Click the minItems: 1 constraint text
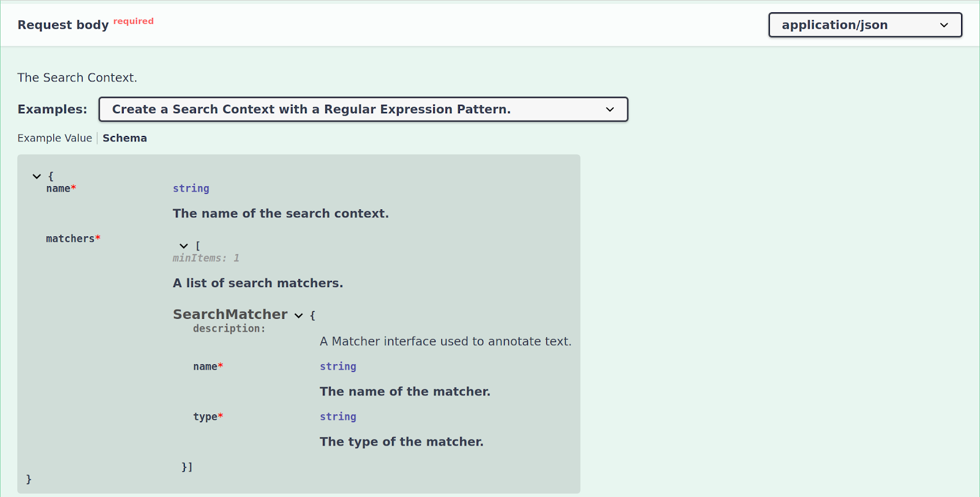 pyautogui.click(x=206, y=258)
